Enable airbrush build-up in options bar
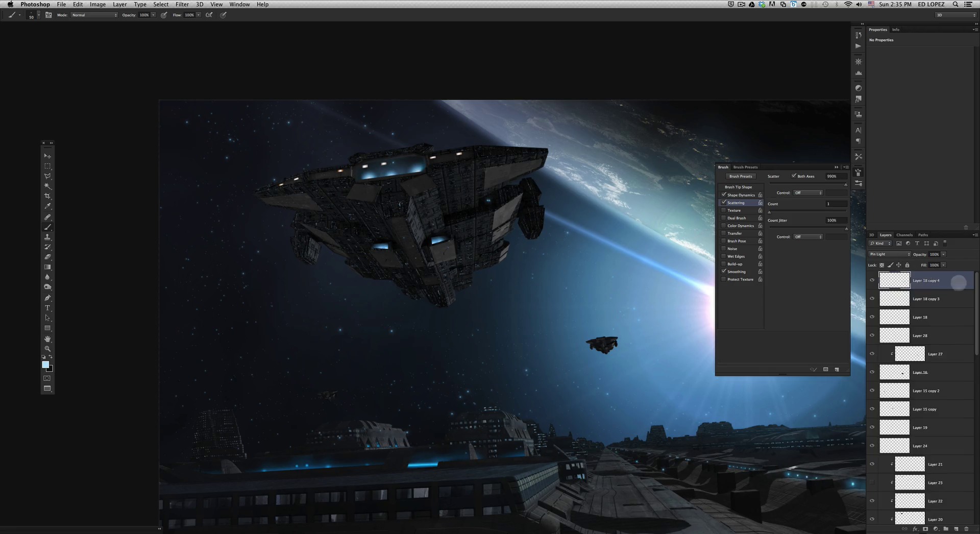Viewport: 980px width, 534px height. pos(209,15)
